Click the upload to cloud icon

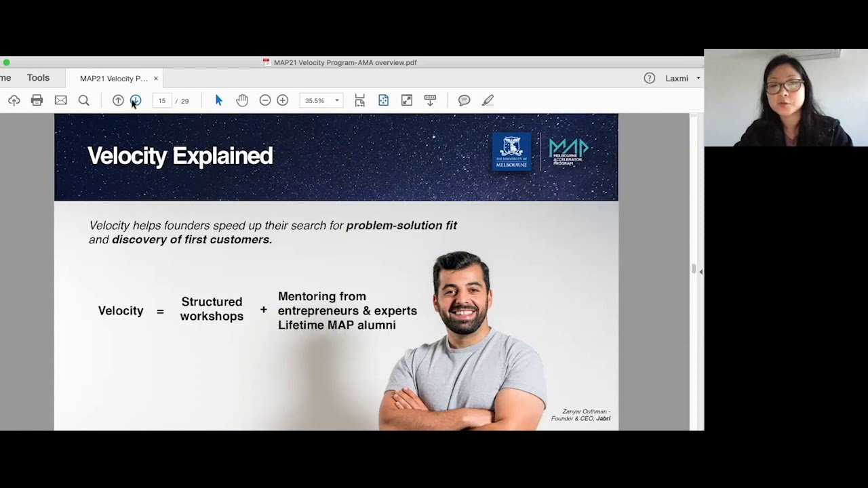(14, 100)
